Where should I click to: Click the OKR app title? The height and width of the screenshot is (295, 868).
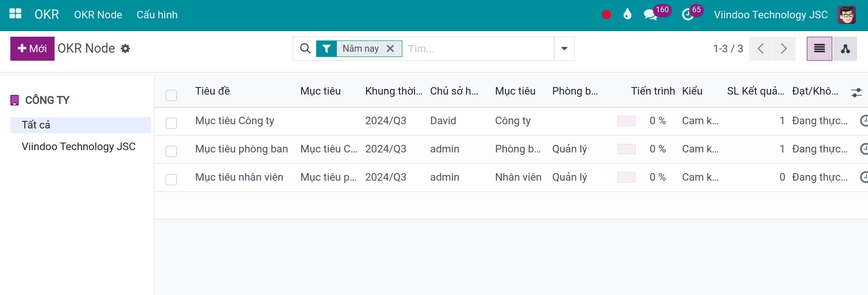pos(47,15)
